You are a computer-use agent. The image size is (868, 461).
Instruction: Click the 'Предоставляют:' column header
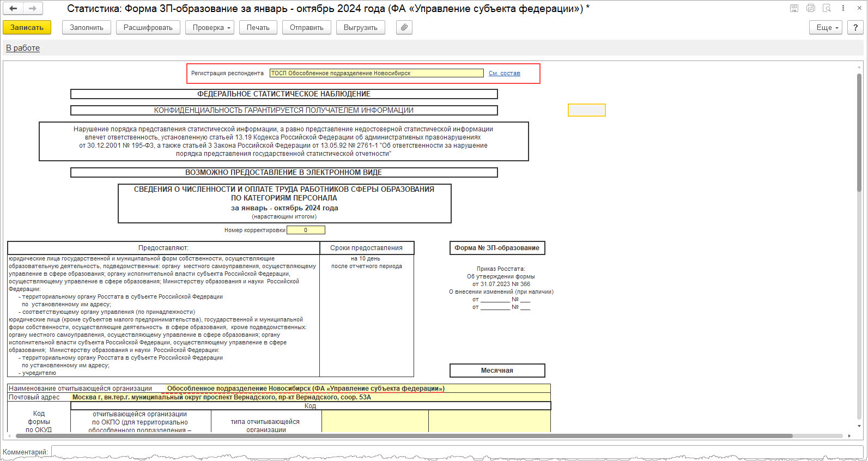(x=163, y=248)
